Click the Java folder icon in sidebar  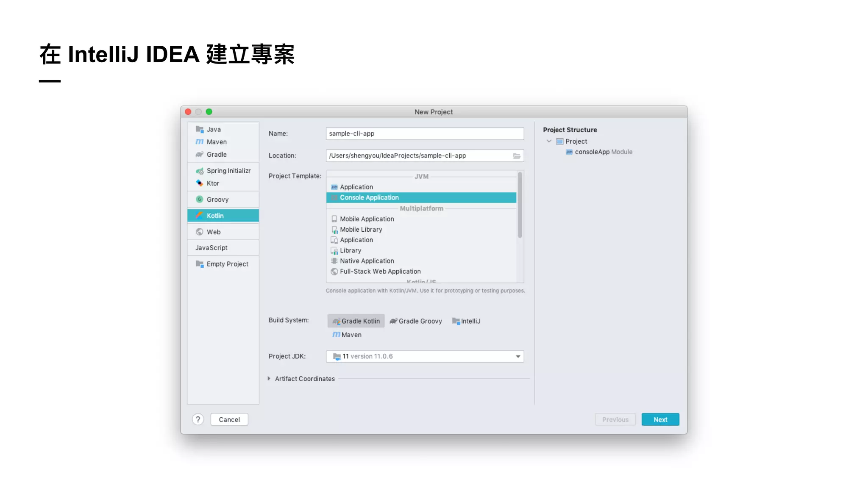click(200, 129)
